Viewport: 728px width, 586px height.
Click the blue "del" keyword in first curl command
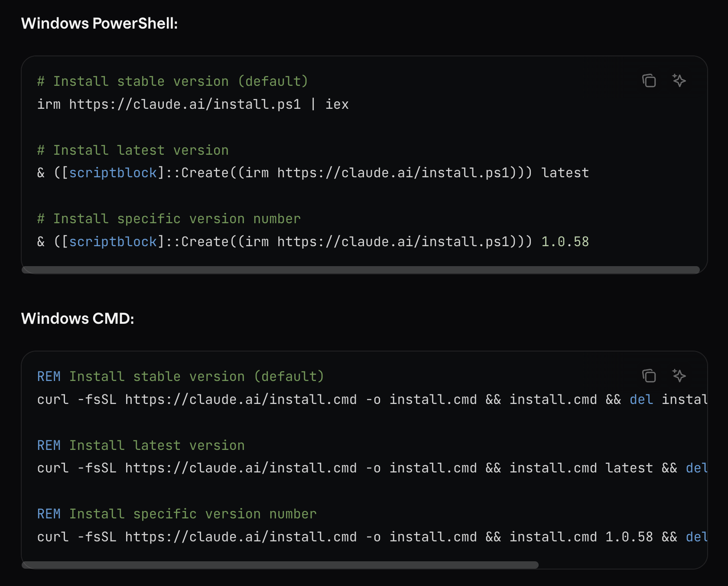(641, 400)
